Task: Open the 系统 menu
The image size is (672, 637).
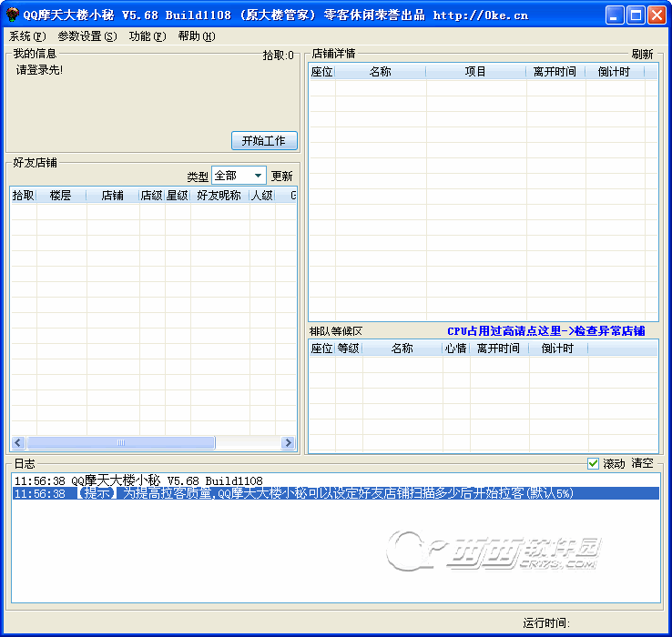Action: [x=26, y=36]
